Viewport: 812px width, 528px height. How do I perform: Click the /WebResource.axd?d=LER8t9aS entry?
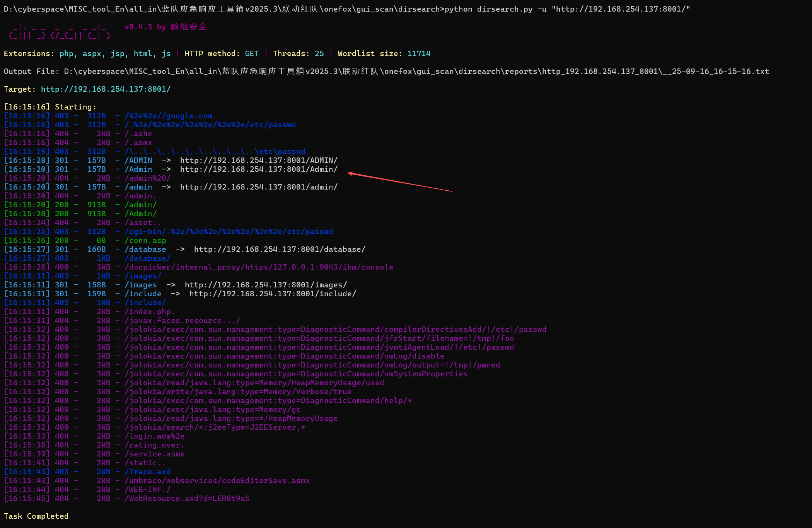[187, 498]
